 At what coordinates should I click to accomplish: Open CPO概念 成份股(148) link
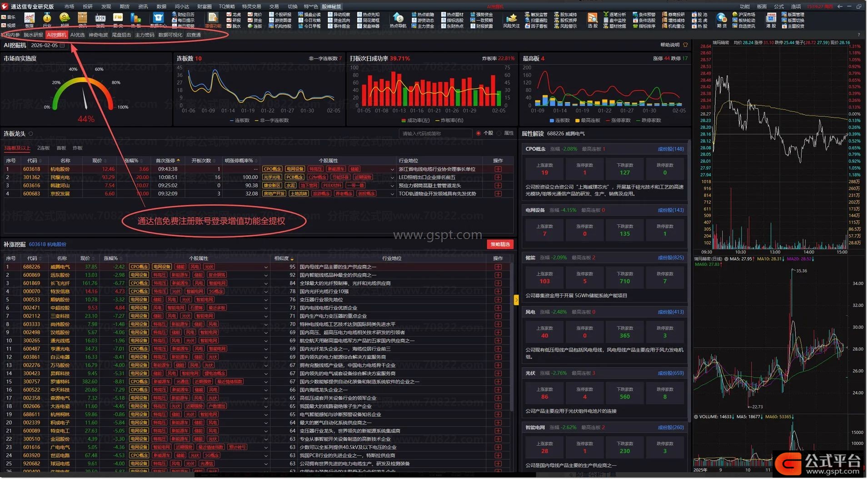coord(670,149)
